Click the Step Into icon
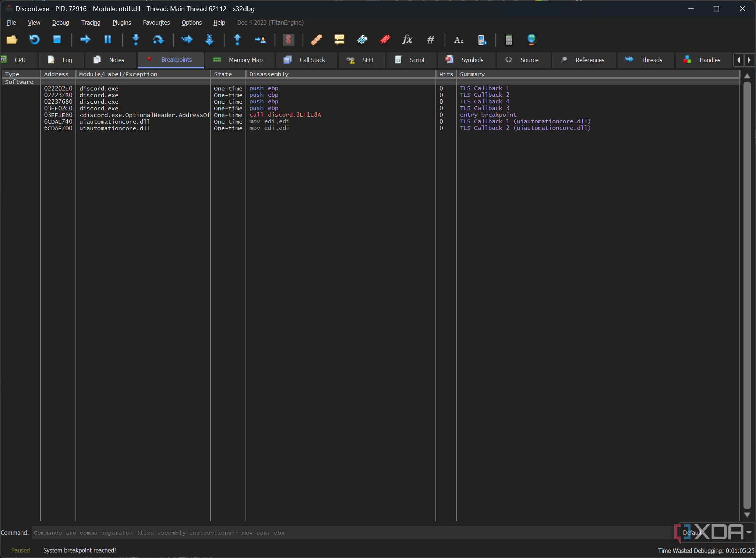Image resolution: width=756 pixels, height=558 pixels. [136, 39]
